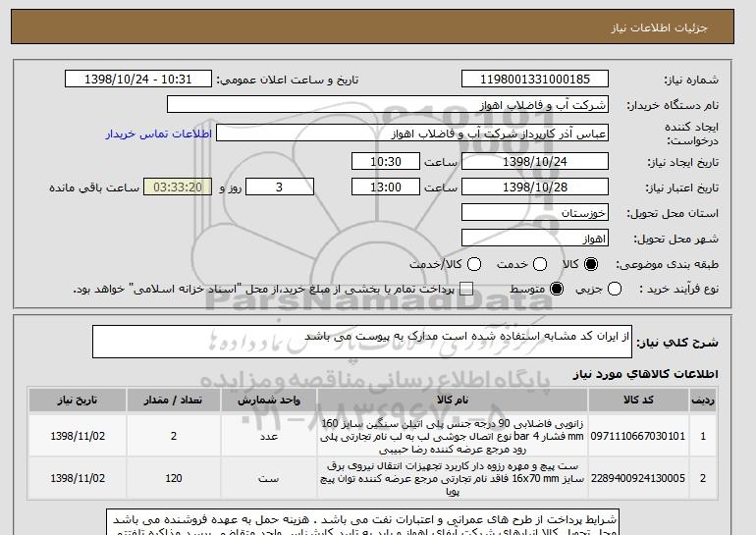Click quantity value 120 in row 2
The width and height of the screenshot is (756, 535).
(x=174, y=478)
